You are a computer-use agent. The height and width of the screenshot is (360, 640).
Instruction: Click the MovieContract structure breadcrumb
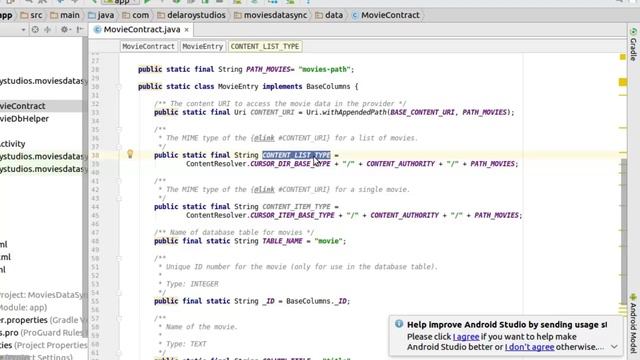(148, 47)
